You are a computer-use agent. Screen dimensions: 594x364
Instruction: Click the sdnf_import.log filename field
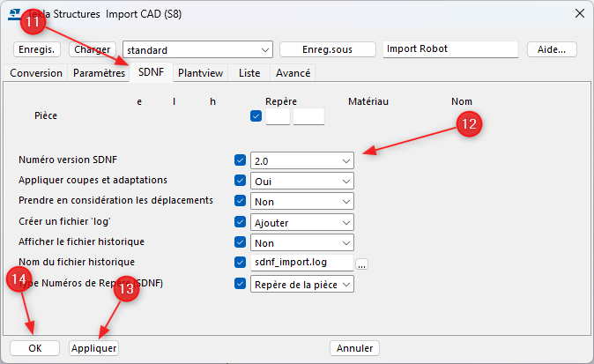tap(301, 263)
